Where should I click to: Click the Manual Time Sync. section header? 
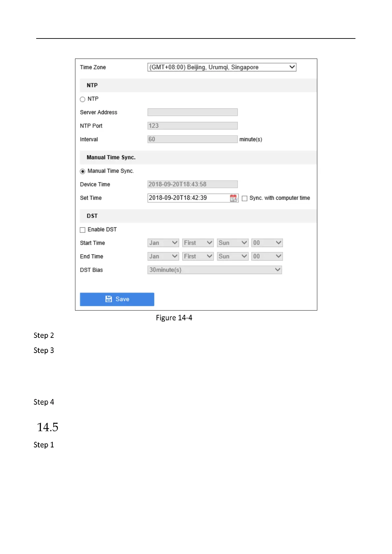tap(198, 157)
